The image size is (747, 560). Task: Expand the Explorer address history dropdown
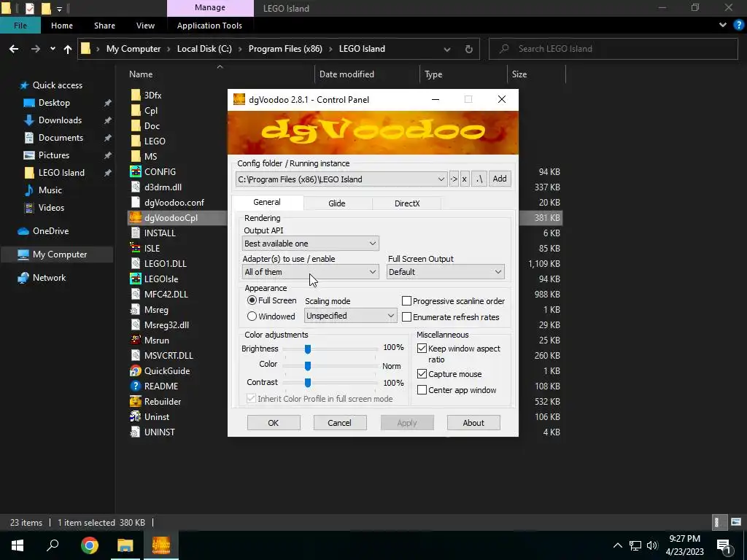tap(447, 49)
